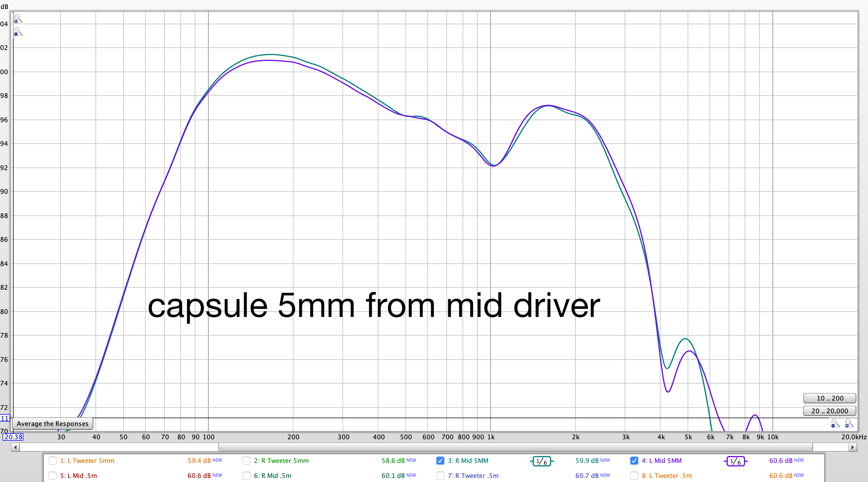Image resolution: width=868 pixels, height=482 pixels.
Task: Click the '8: L Tweeter .5m' legend label
Action: (x=667, y=476)
